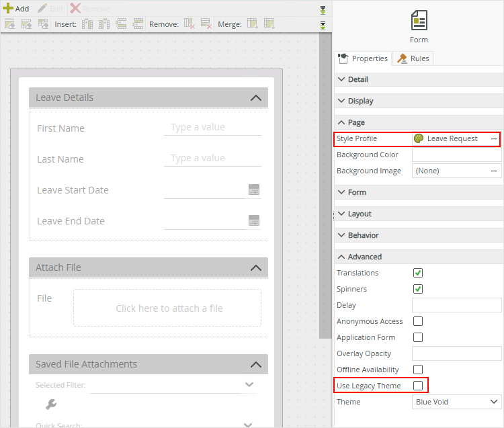The image size is (504, 428).
Task: Disable the Spinners checkbox
Action: click(418, 289)
